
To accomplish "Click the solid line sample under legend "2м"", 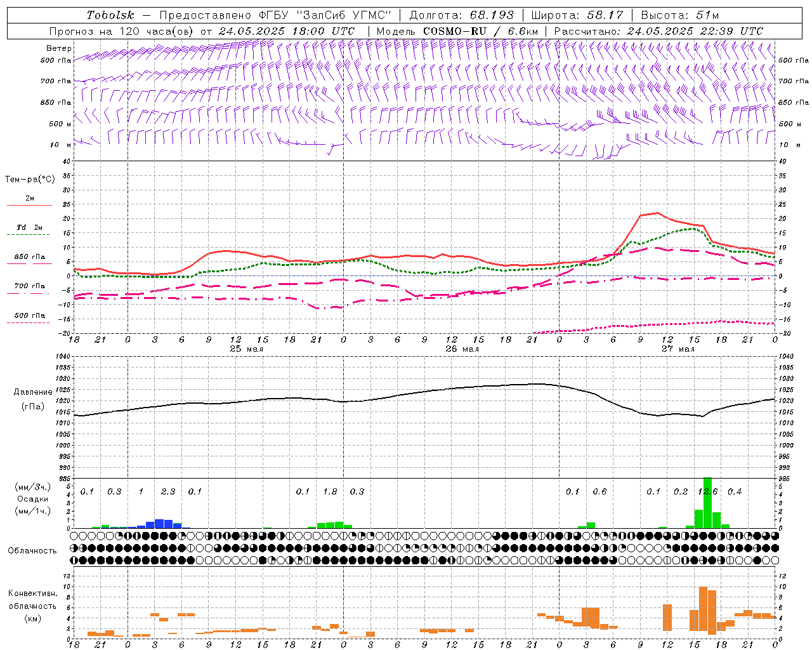I will pos(29,206).
